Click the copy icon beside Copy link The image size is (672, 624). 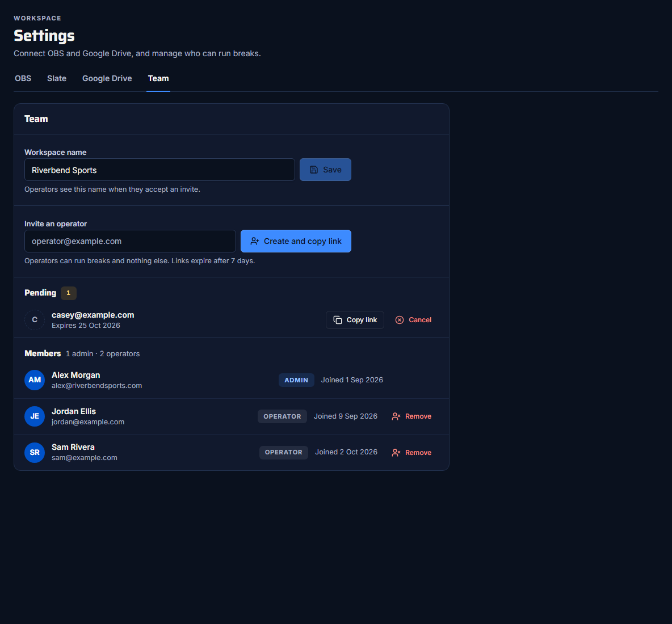[338, 320]
